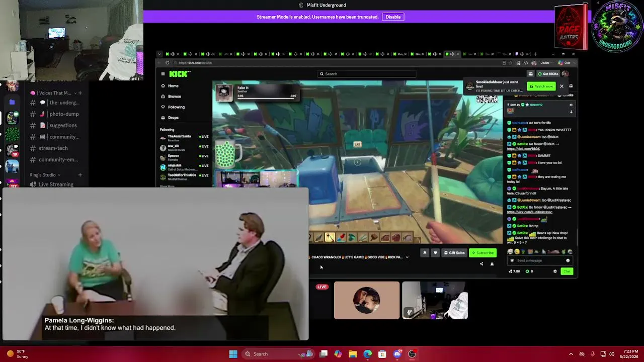
Task: Show hidden system tray icons
Action: [x=571, y=354]
